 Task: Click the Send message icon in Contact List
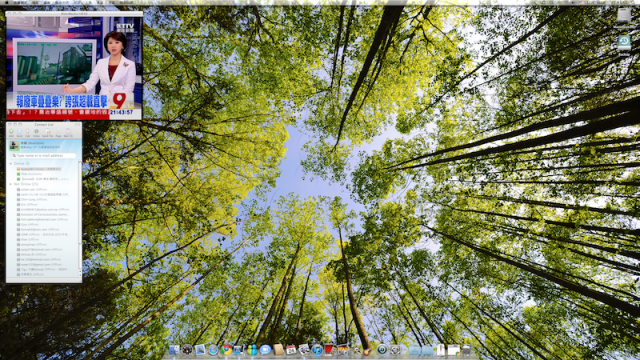19,132
